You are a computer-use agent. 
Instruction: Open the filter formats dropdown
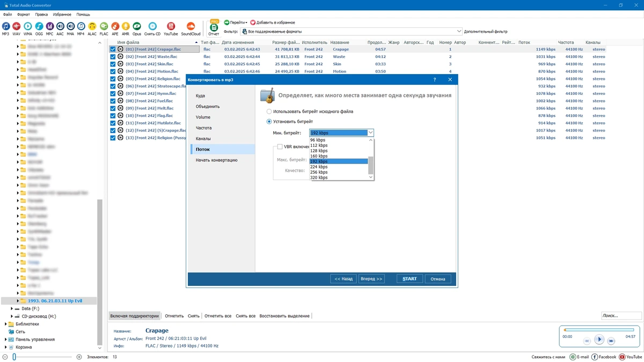[x=459, y=31]
